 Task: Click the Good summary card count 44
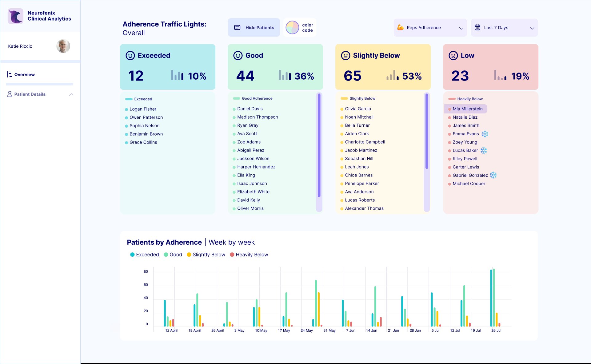click(245, 76)
